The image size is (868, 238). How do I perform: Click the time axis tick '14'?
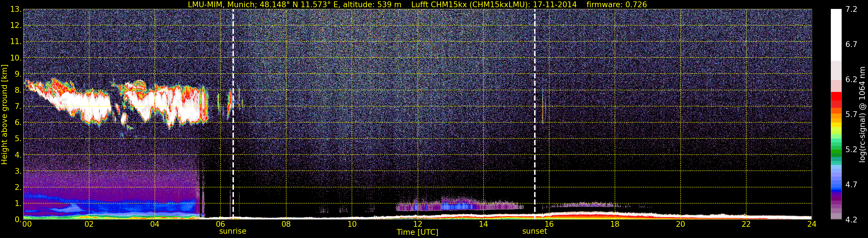coord(483,224)
